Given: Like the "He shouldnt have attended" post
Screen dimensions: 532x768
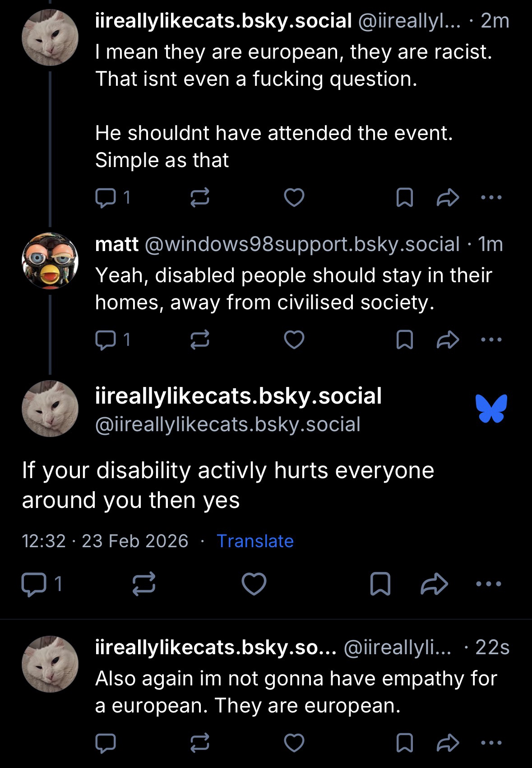Looking at the screenshot, I should (x=294, y=198).
